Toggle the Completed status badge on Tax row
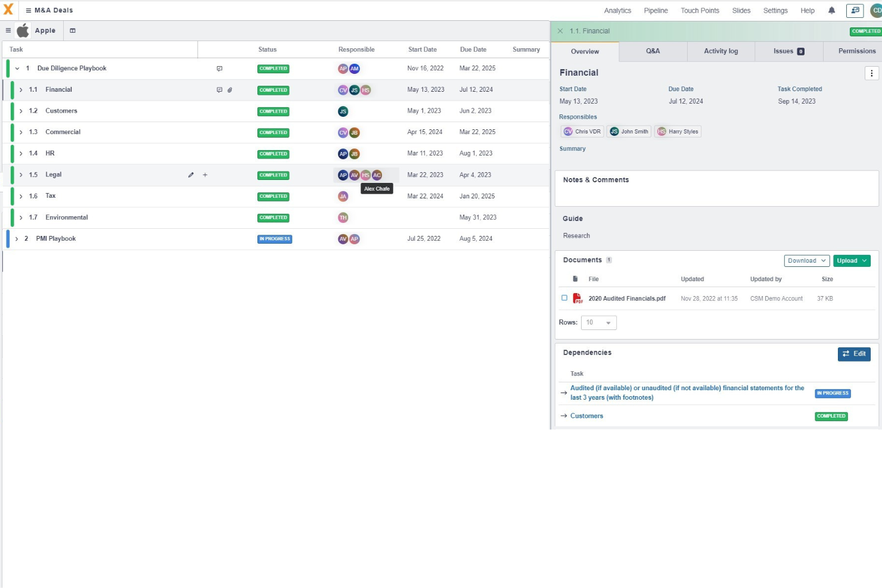 (273, 196)
